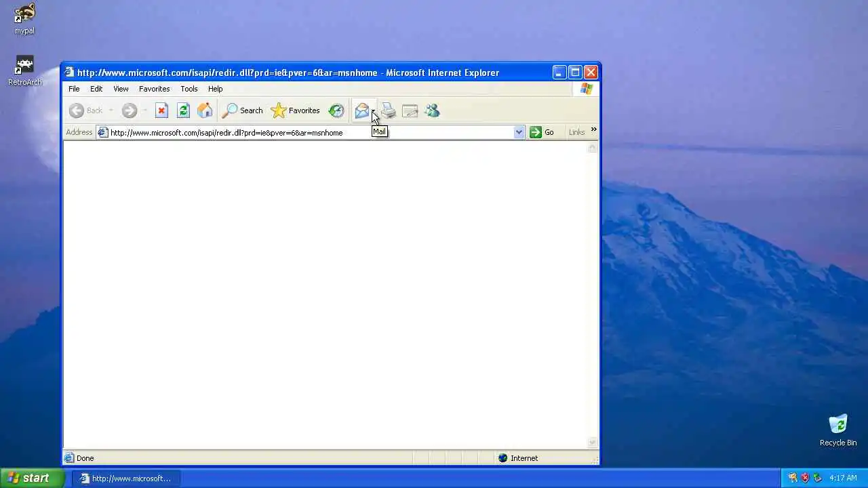Click the Internet Explorer taskbar button
This screenshot has width=868, height=488.
[x=126, y=479]
